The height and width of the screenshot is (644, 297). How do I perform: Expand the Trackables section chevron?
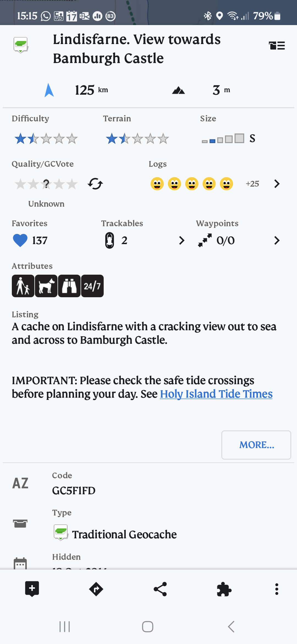182,241
